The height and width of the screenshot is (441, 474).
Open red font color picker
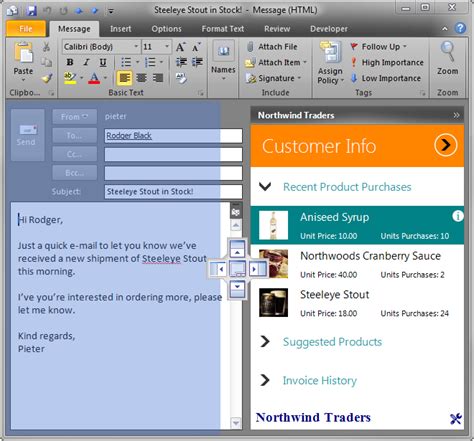tap(105, 78)
